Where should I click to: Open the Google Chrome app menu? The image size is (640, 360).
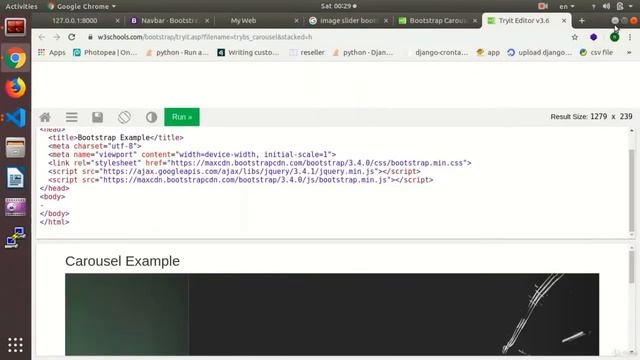coord(82,6)
